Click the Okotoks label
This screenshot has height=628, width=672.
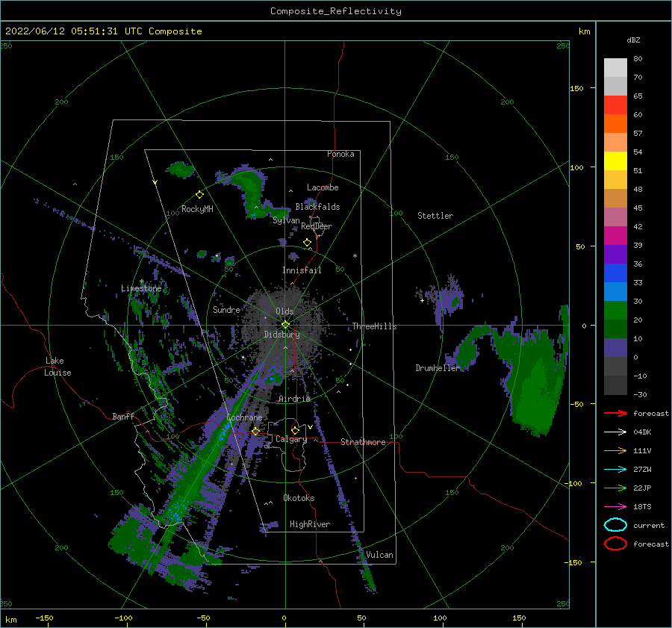(x=299, y=498)
